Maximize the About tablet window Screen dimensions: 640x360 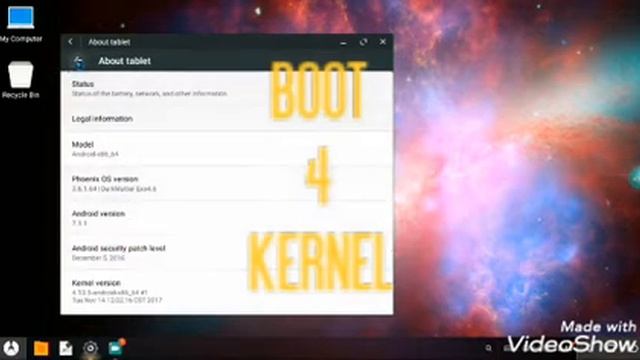click(363, 42)
